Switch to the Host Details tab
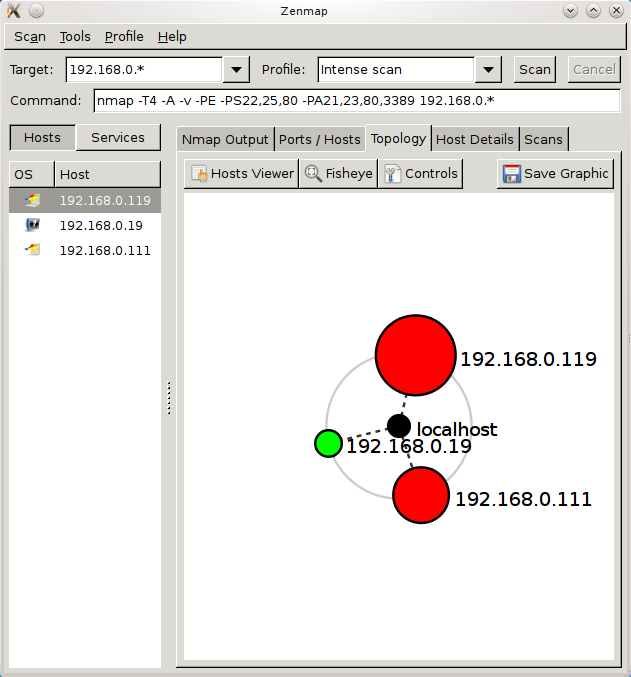 [475, 139]
